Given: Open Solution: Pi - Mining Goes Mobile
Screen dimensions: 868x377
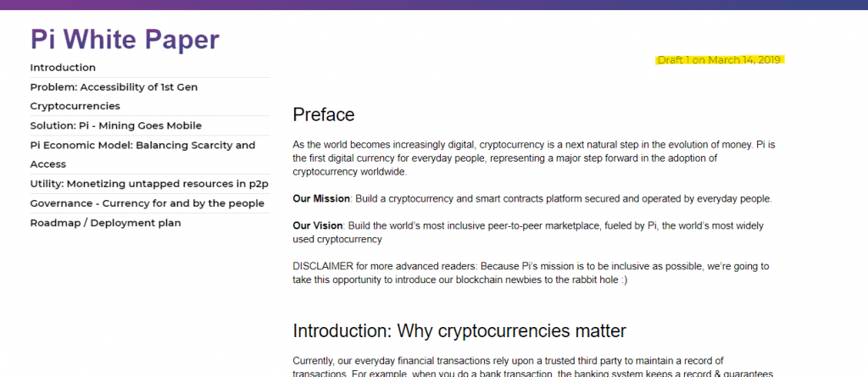Looking at the screenshot, I should point(115,125).
